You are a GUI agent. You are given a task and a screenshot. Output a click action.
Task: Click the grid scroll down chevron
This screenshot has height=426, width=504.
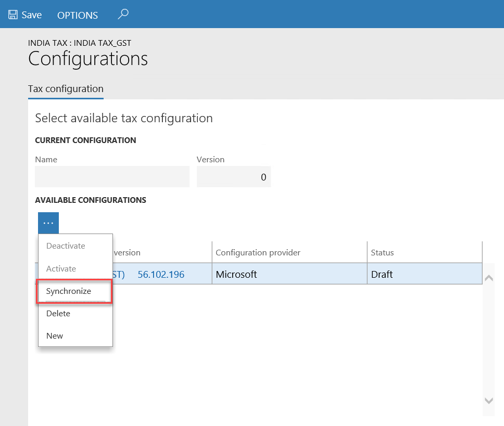click(488, 401)
